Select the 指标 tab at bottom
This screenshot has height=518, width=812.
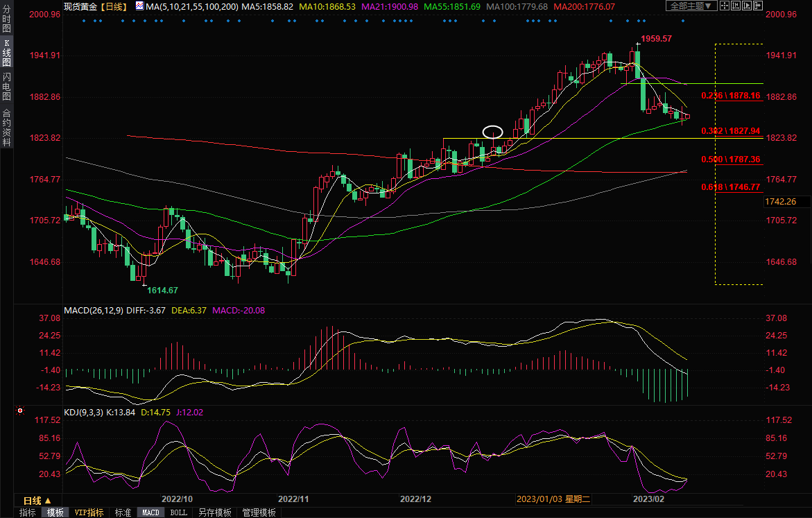point(28,512)
